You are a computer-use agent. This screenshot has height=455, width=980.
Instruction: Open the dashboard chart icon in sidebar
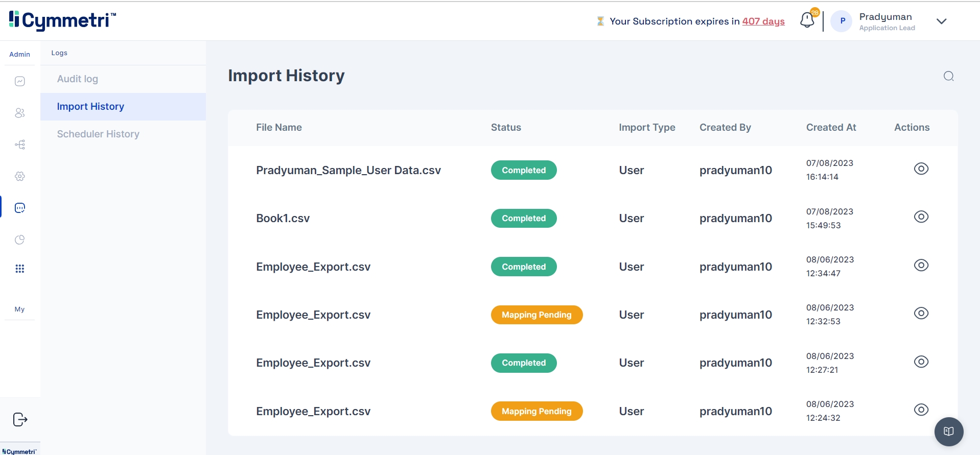20,81
